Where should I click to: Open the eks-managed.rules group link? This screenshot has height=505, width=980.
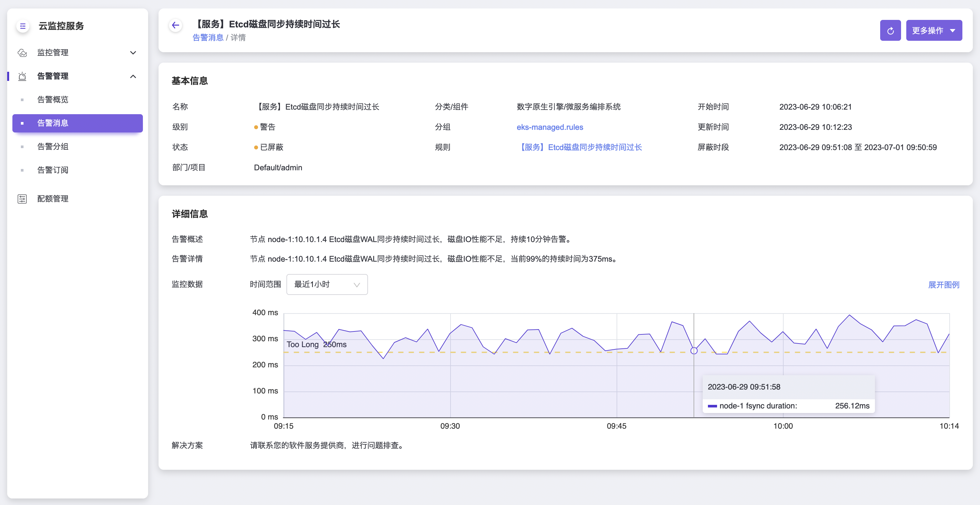tap(549, 127)
